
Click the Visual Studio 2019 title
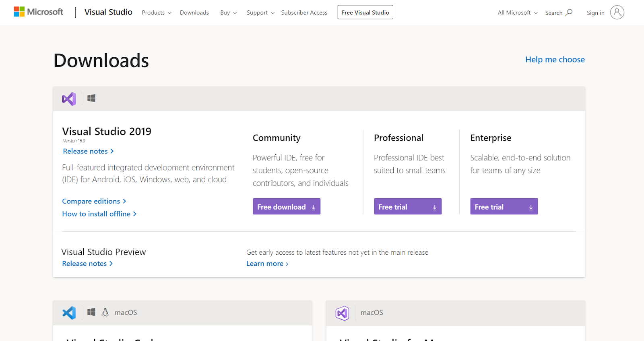[x=107, y=131]
